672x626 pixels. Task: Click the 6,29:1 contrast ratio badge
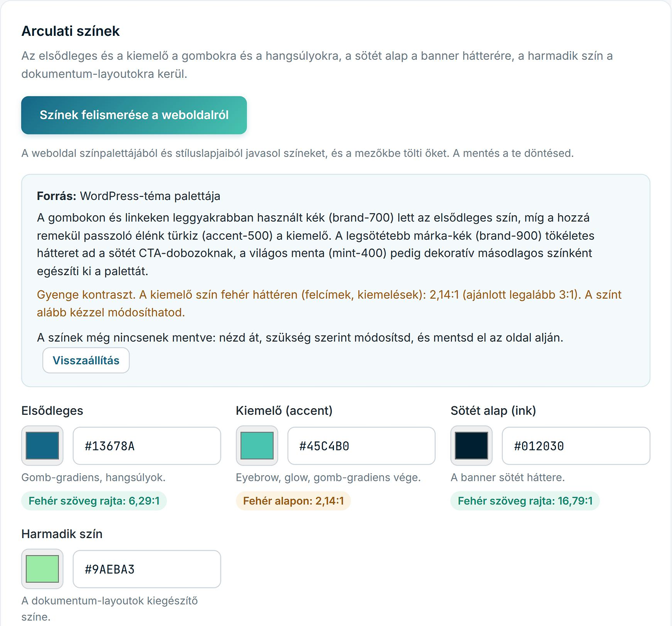[94, 501]
